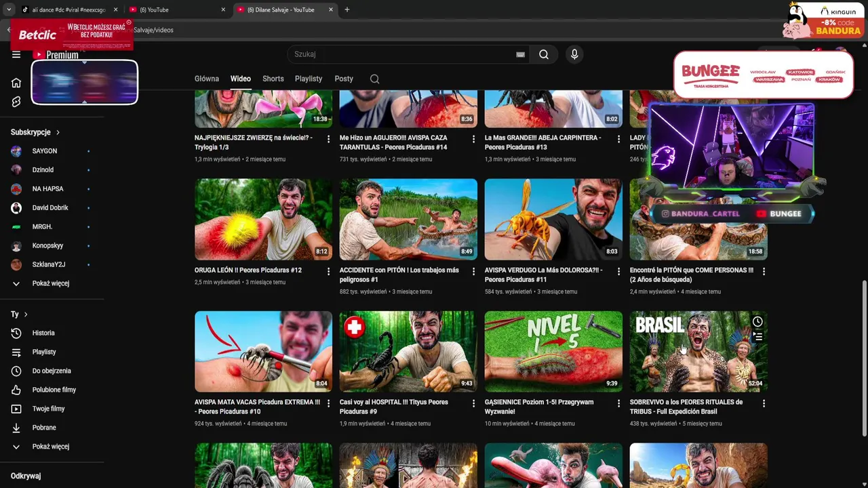The image size is (868, 488).
Task: Open video title AVISPA MATA VACAS Picadura EXTREMA
Action: pyautogui.click(x=257, y=407)
